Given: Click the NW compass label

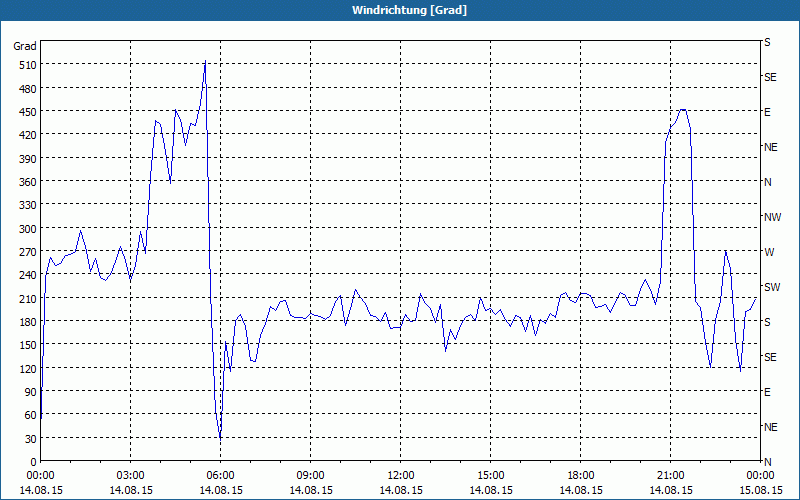Looking at the screenshot, I should pyautogui.click(x=772, y=217).
